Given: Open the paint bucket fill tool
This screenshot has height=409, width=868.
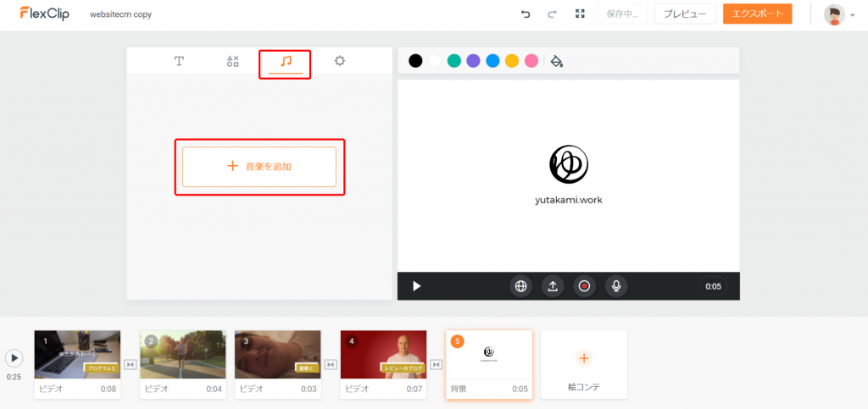Looking at the screenshot, I should (x=557, y=61).
